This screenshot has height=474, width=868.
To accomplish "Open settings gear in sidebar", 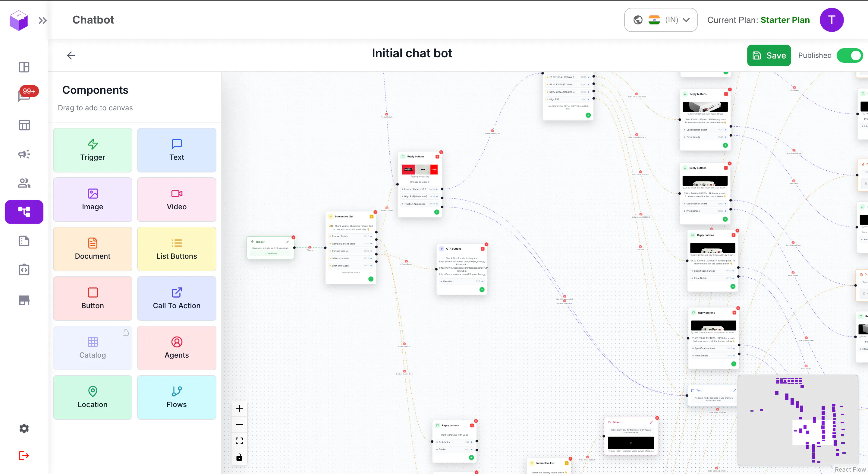I will [24, 428].
